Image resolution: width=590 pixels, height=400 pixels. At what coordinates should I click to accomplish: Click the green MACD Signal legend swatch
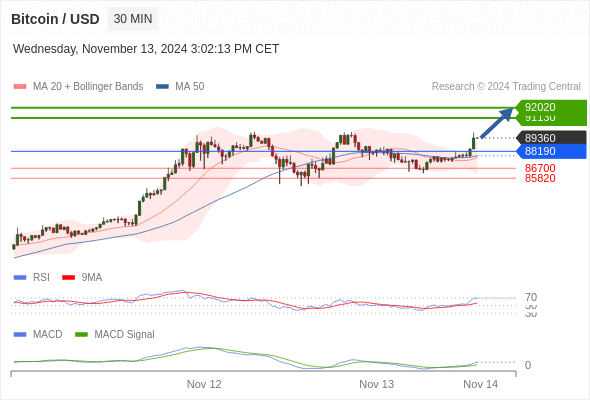coord(81,335)
